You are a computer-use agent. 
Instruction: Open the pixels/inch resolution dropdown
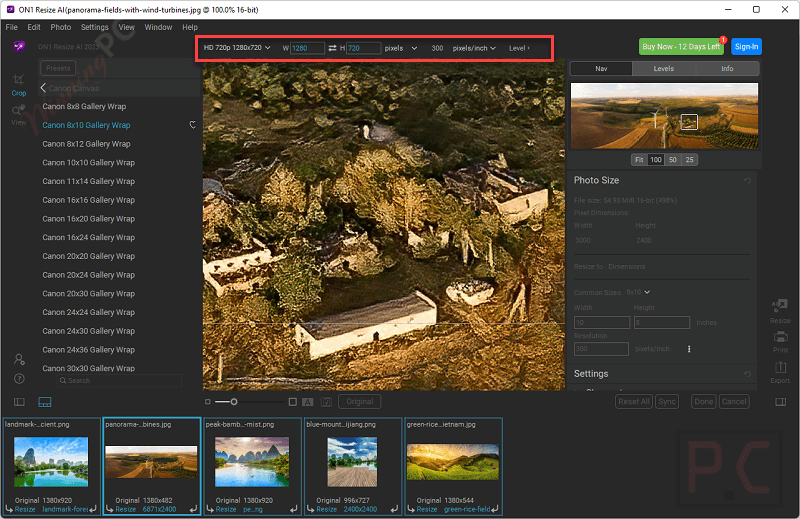click(x=474, y=48)
